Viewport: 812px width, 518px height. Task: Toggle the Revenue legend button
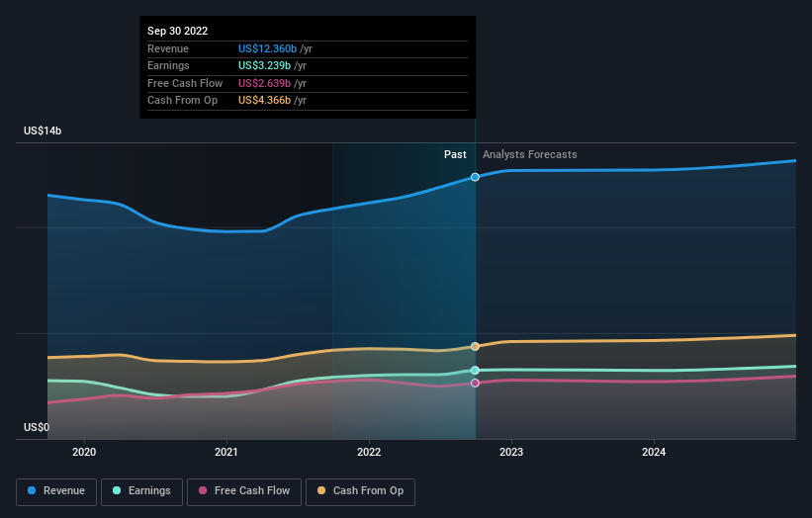pyautogui.click(x=56, y=491)
